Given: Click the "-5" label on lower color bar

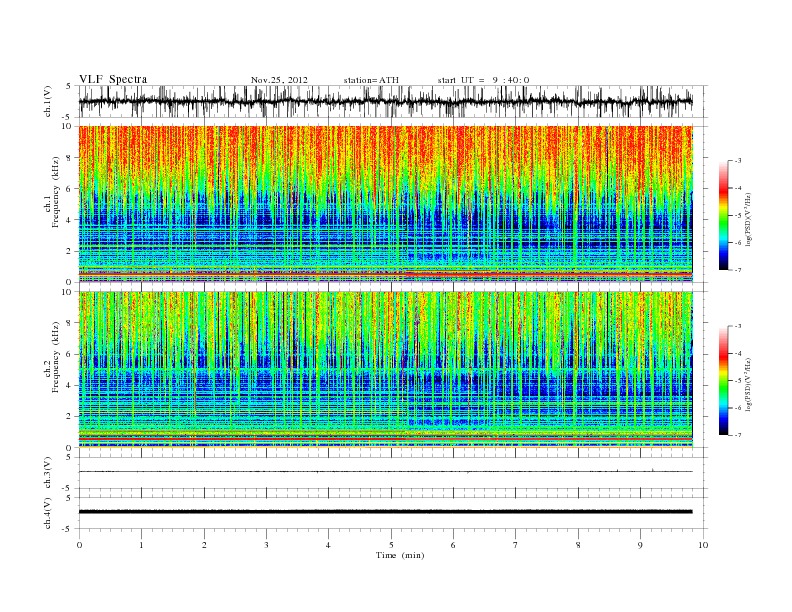Looking at the screenshot, I should [x=737, y=381].
